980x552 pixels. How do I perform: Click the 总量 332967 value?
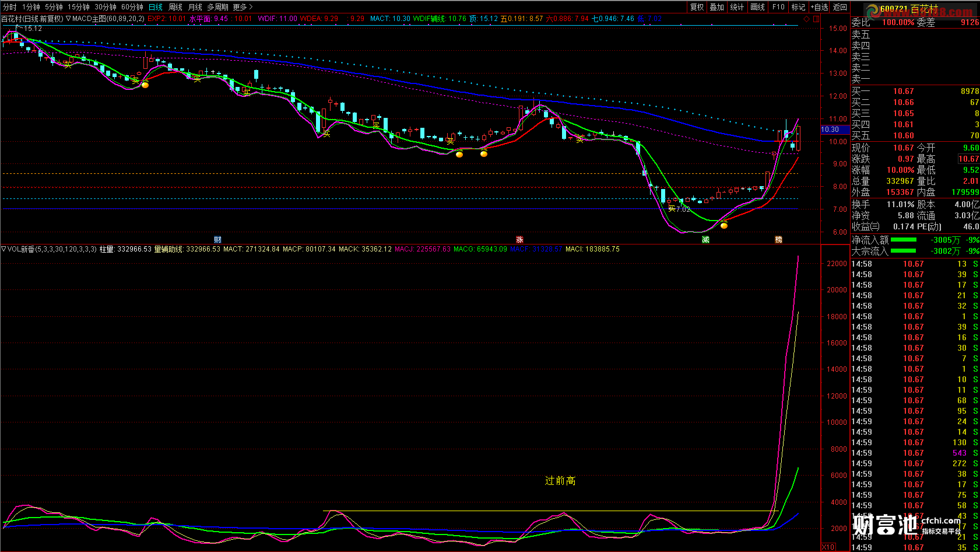point(901,181)
